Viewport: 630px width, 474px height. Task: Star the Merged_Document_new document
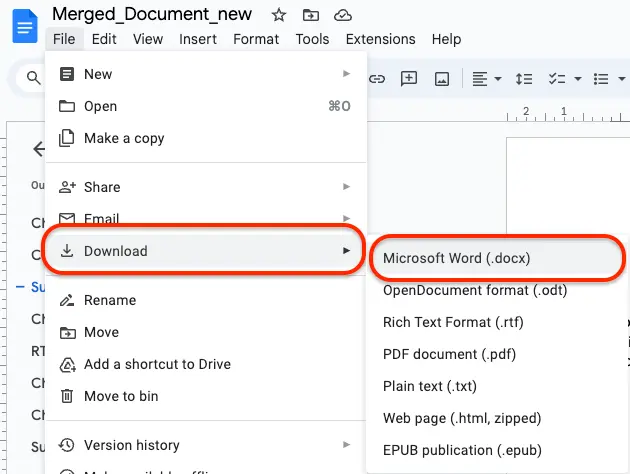click(x=278, y=16)
